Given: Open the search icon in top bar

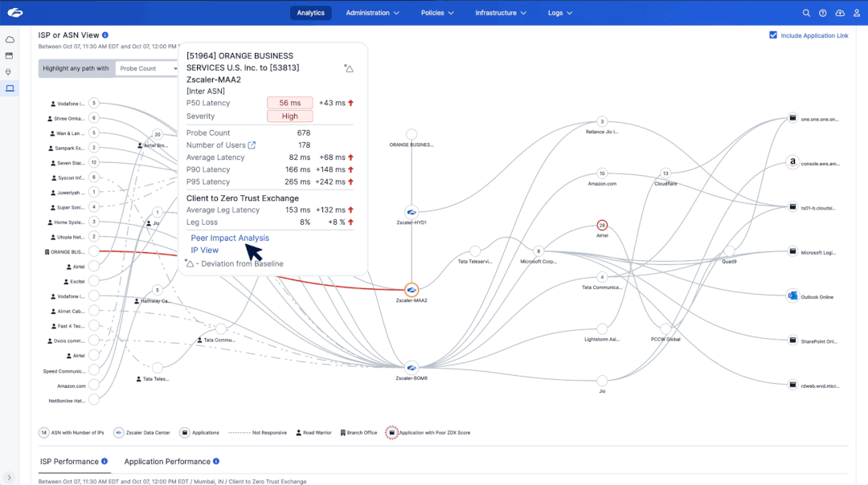Looking at the screenshot, I should pyautogui.click(x=806, y=13).
